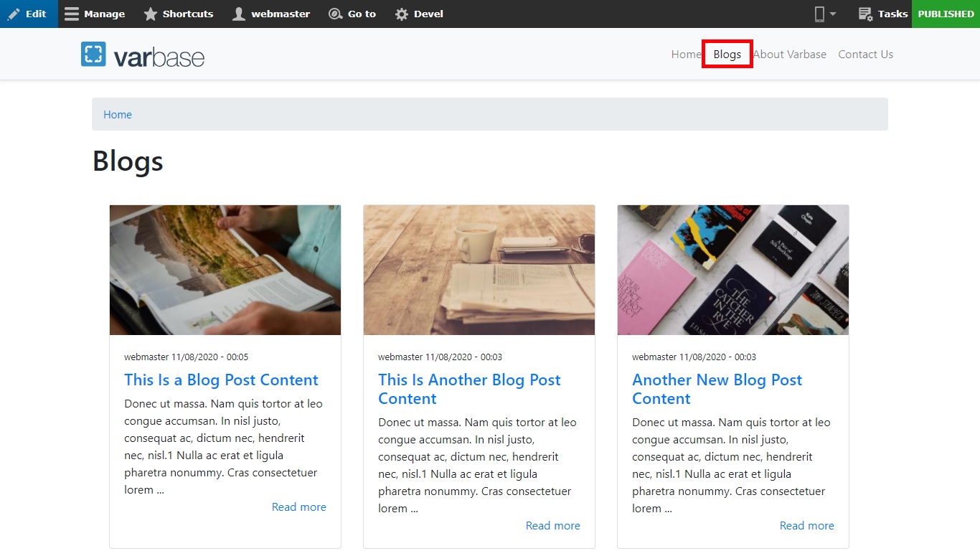Click the green PUBLISHED status button
The width and height of the screenshot is (980, 551).
pyautogui.click(x=946, y=14)
